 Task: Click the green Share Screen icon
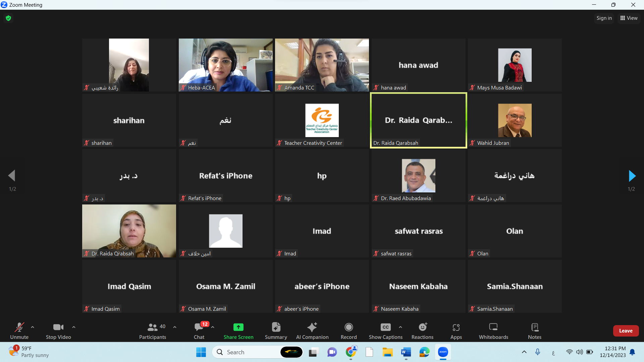tap(238, 327)
